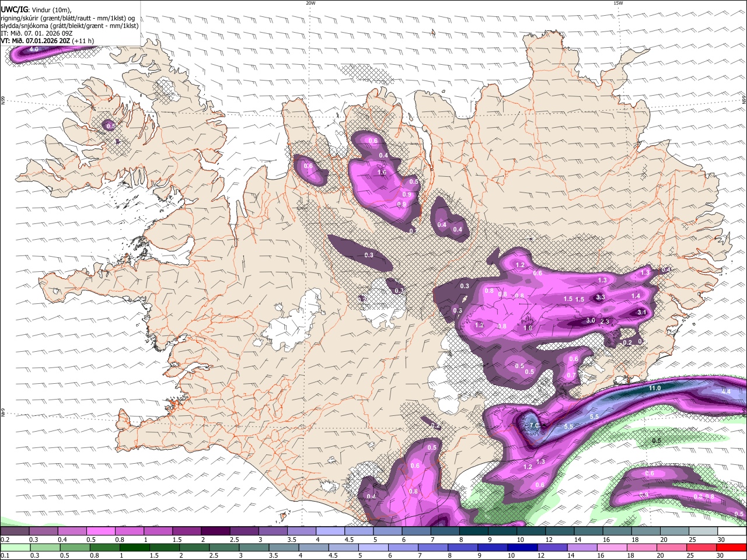Click the '4.0' value in the purple band
747x560 pixels.
click(34, 50)
